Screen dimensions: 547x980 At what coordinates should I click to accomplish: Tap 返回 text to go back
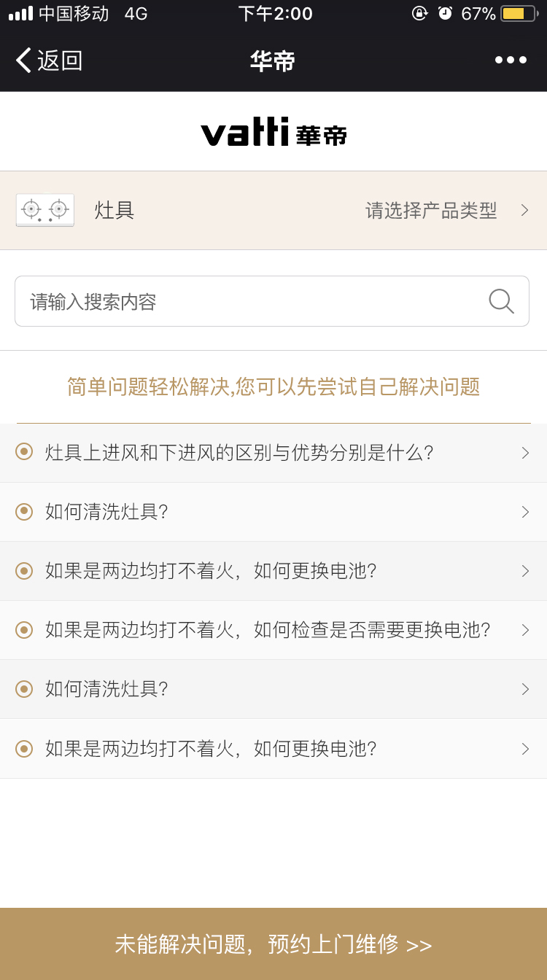(x=60, y=61)
